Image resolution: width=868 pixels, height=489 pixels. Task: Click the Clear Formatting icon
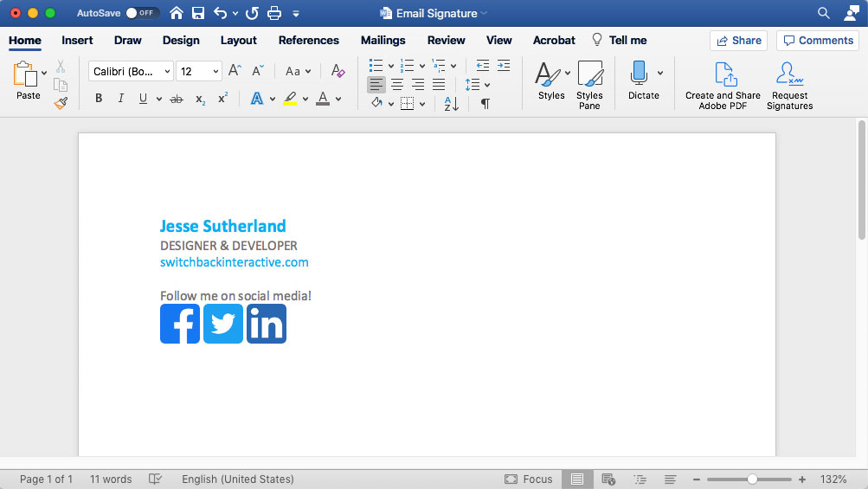(338, 72)
